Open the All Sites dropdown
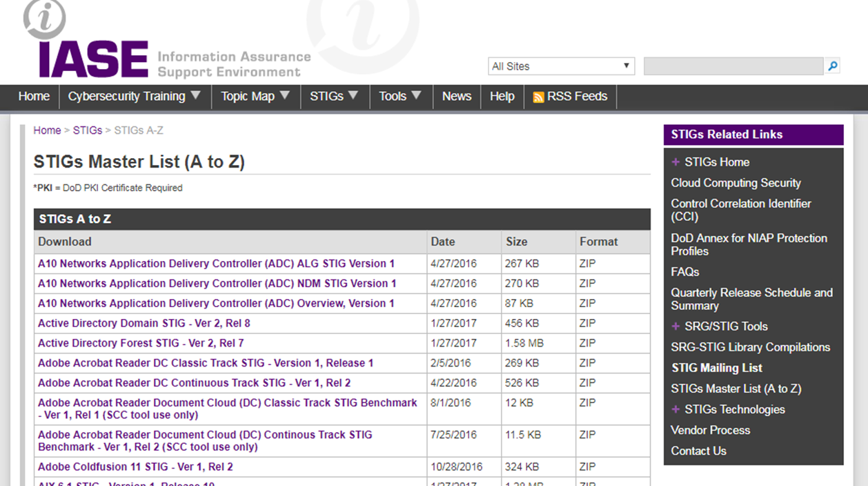Screen dimensions: 868x486 click(x=561, y=66)
